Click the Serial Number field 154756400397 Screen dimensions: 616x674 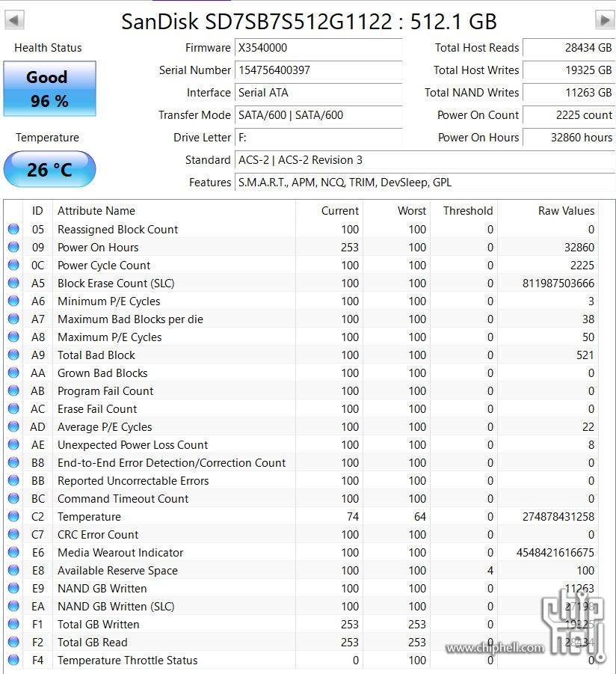click(318, 70)
